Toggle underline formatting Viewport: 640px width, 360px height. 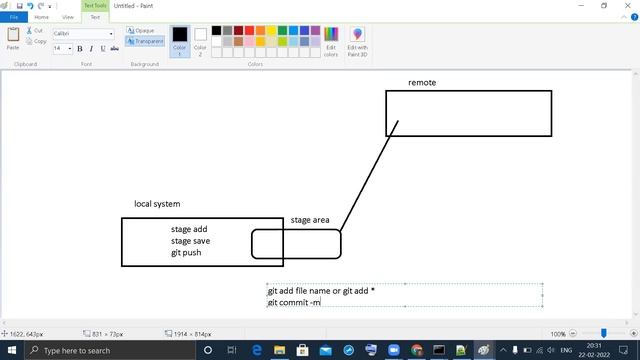(x=103, y=49)
